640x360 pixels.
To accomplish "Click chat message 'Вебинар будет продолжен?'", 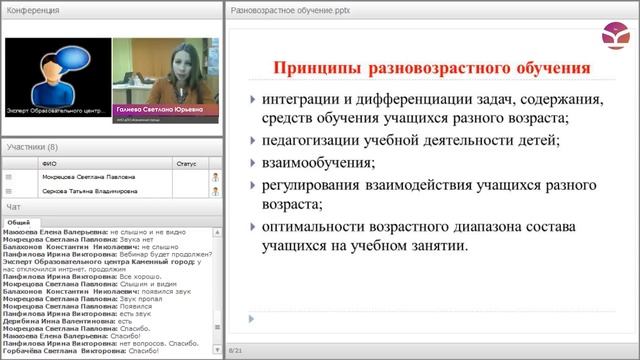I will tap(166, 254).
